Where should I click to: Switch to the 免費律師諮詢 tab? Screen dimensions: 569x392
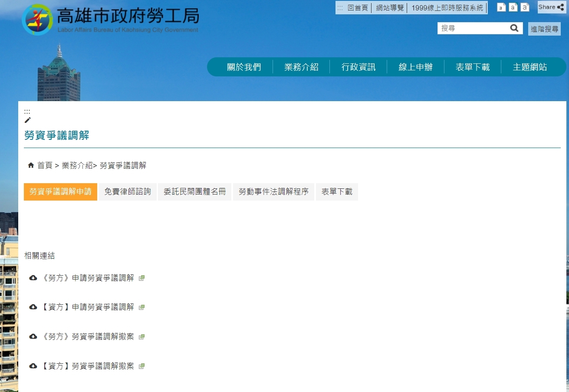[128, 192]
